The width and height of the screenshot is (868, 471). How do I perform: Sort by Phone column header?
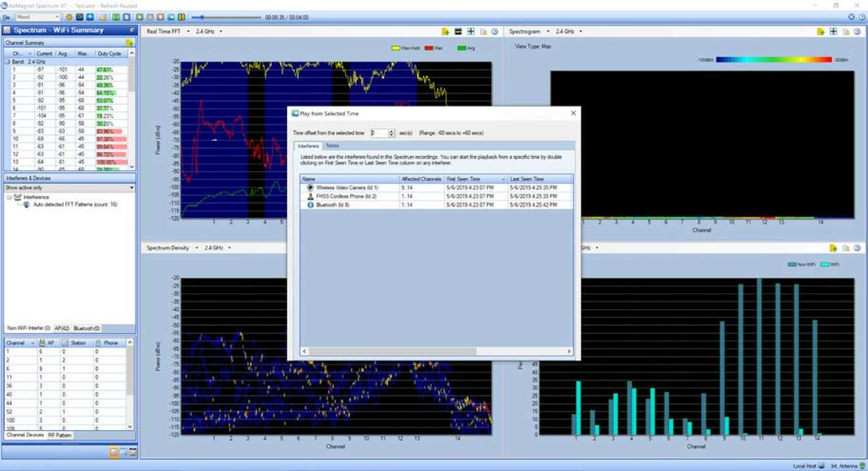[x=110, y=343]
